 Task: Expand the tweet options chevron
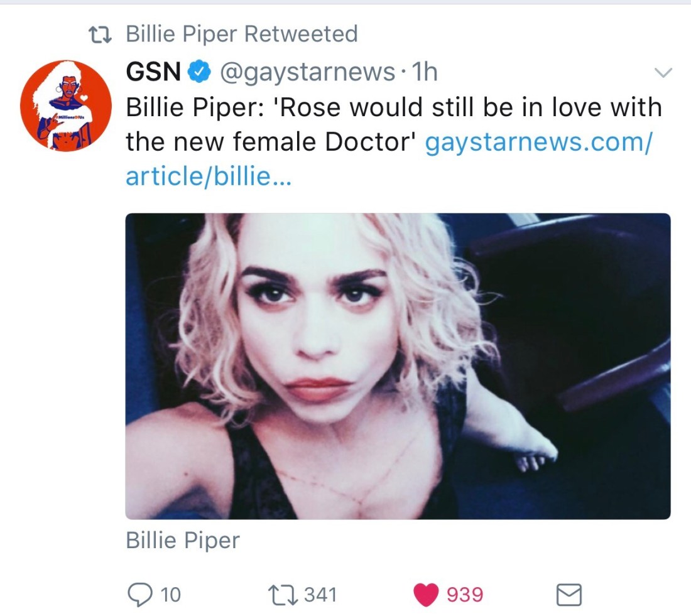point(663,73)
